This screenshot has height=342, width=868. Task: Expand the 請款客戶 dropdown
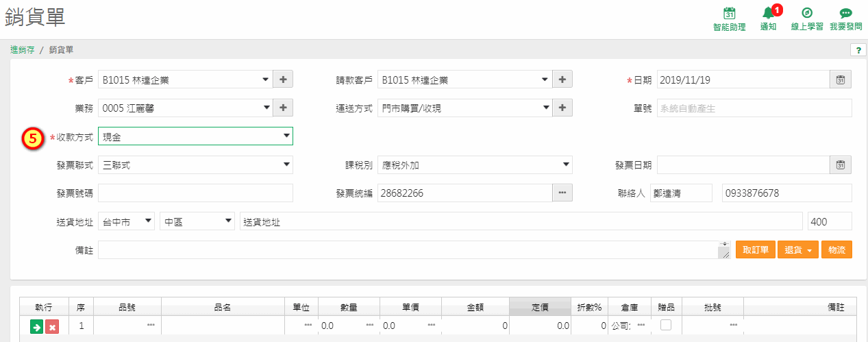coord(545,80)
